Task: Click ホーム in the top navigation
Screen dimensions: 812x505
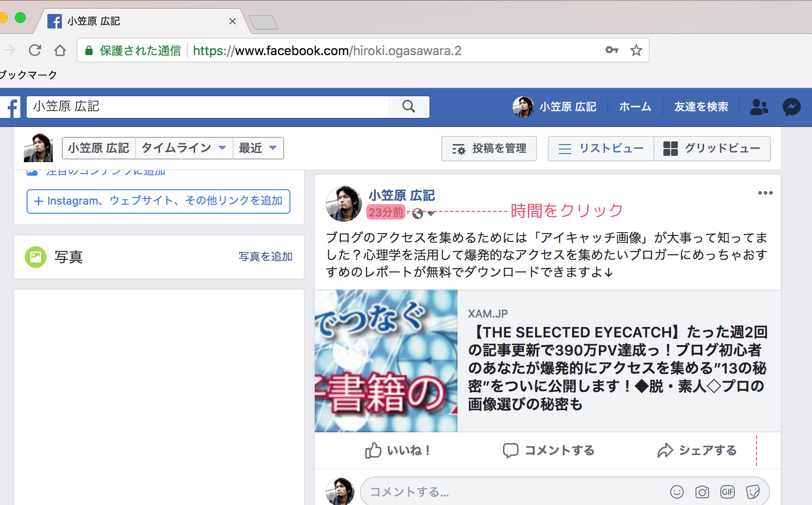Action: [635, 107]
